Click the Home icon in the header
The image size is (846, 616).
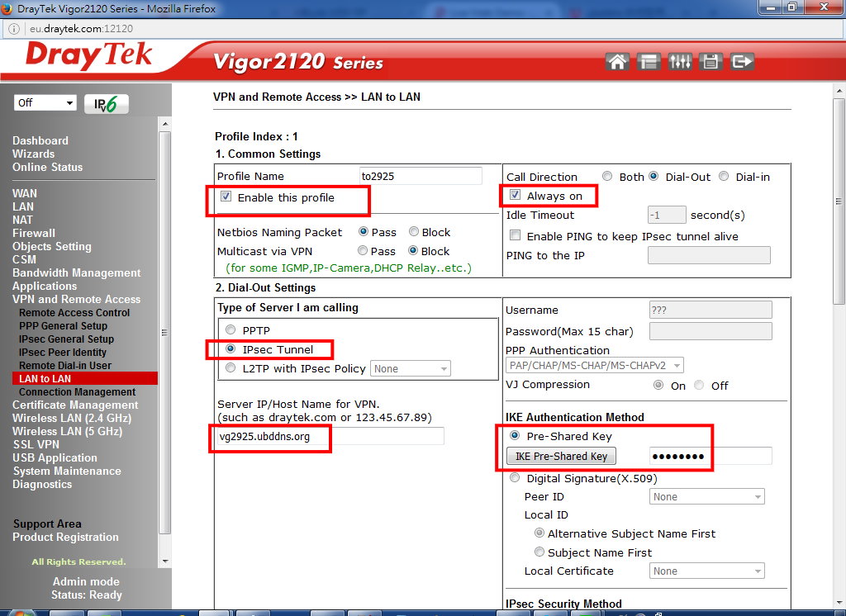[616, 62]
